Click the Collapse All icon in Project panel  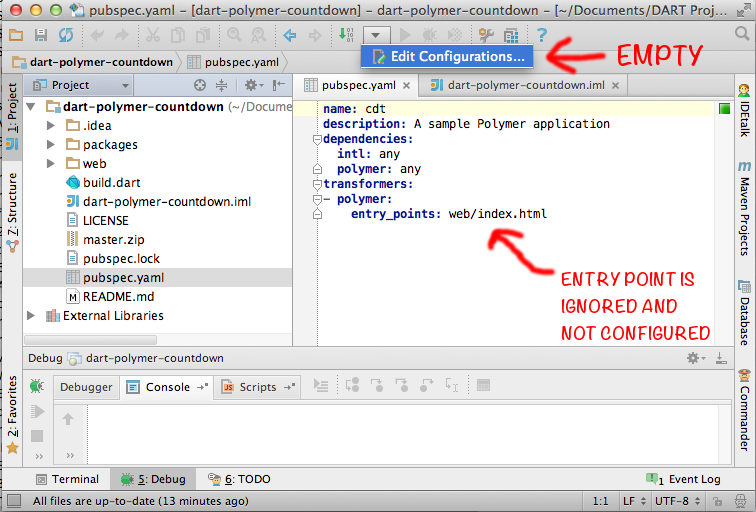pos(222,86)
